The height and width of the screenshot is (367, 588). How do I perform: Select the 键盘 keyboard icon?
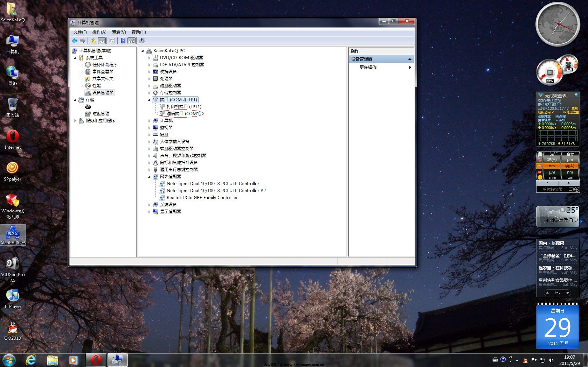155,135
